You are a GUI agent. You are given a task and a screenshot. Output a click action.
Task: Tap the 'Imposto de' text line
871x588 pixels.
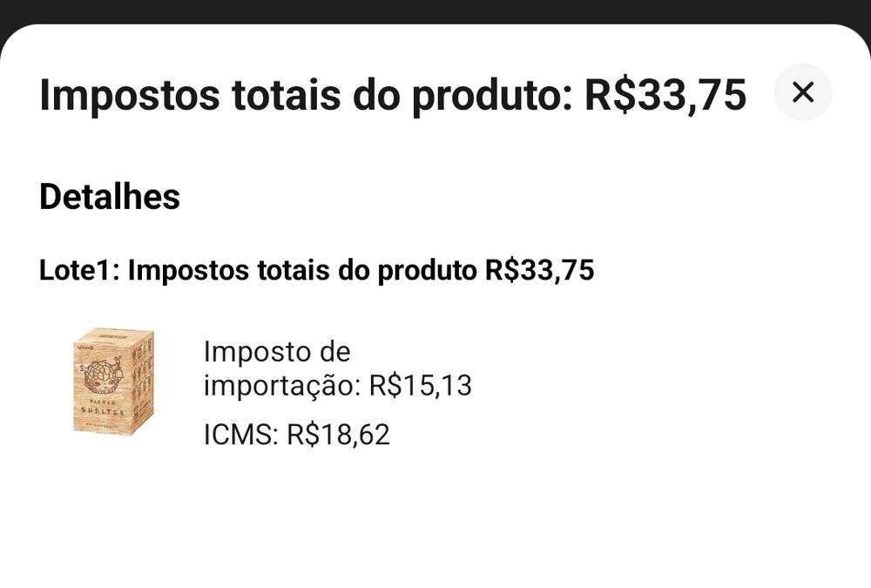tap(276, 352)
